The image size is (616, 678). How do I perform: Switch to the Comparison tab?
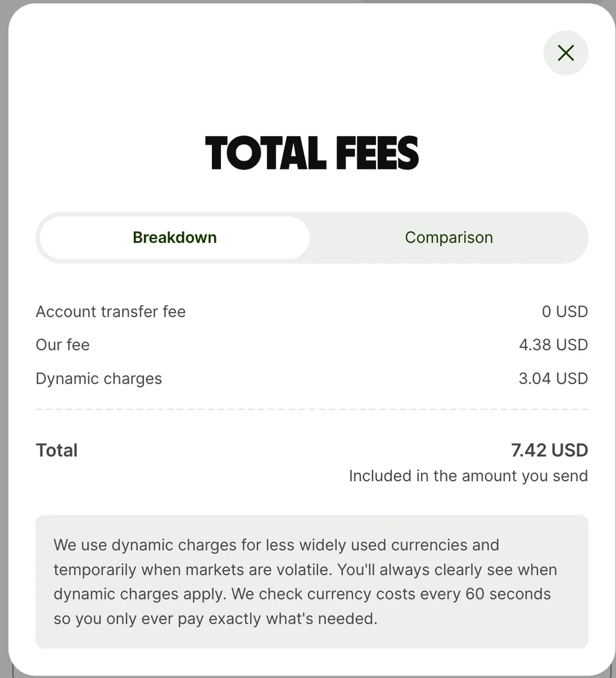[449, 237]
